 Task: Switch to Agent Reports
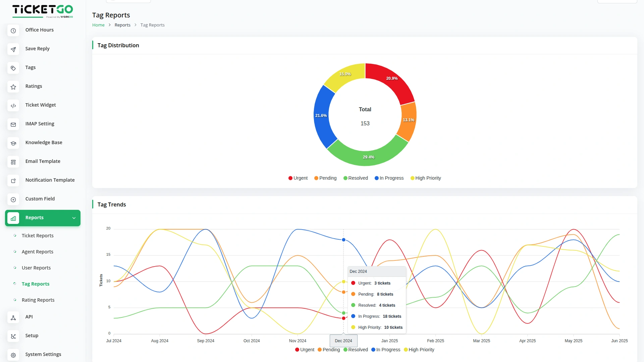[37, 252]
